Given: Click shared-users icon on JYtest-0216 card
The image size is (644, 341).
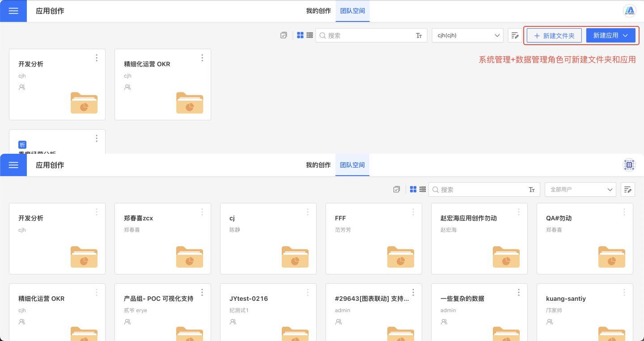Looking at the screenshot, I should click(233, 322).
